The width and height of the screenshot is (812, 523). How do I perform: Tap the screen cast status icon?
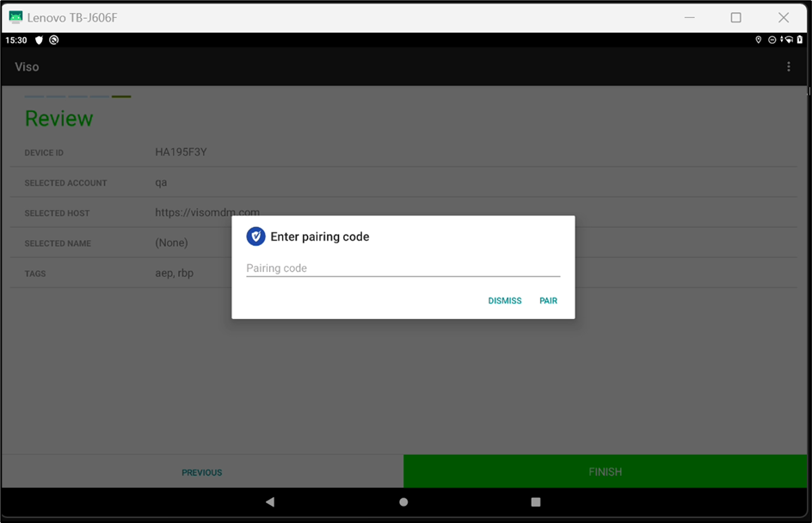[x=53, y=40]
